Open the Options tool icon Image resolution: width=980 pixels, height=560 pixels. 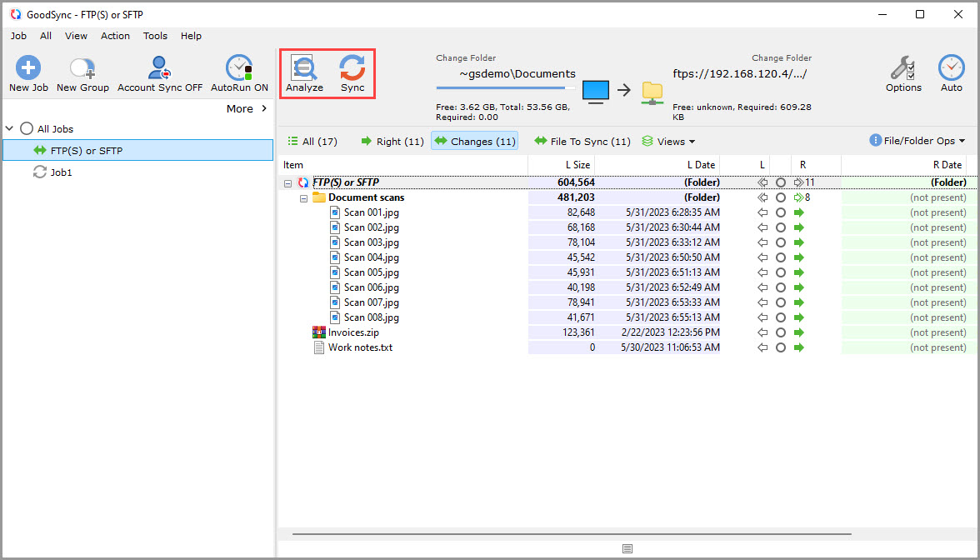tap(903, 72)
